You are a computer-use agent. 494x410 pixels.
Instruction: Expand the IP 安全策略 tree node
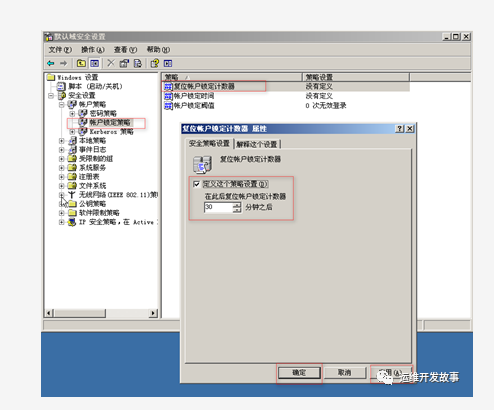61,222
